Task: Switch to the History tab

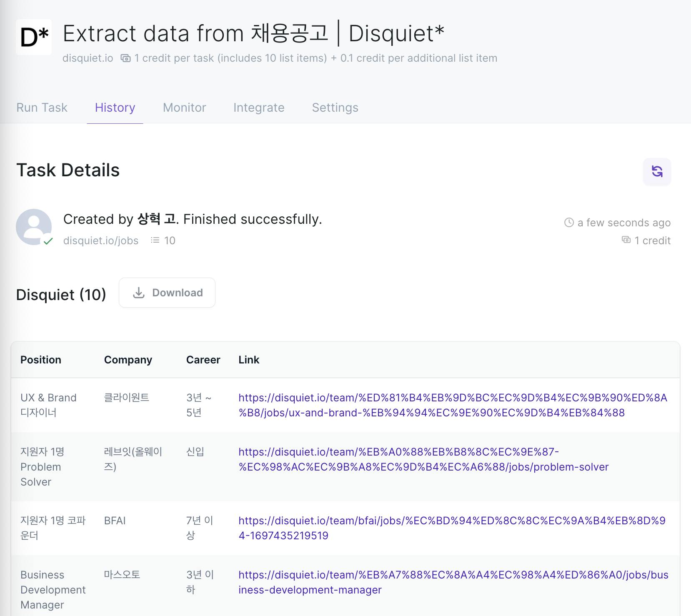Action: [x=115, y=108]
